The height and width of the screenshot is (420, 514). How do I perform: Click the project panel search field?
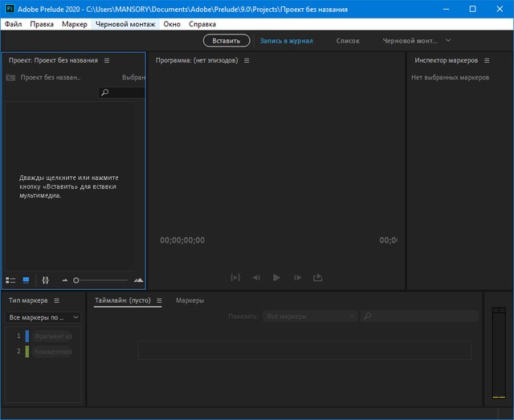click(124, 93)
